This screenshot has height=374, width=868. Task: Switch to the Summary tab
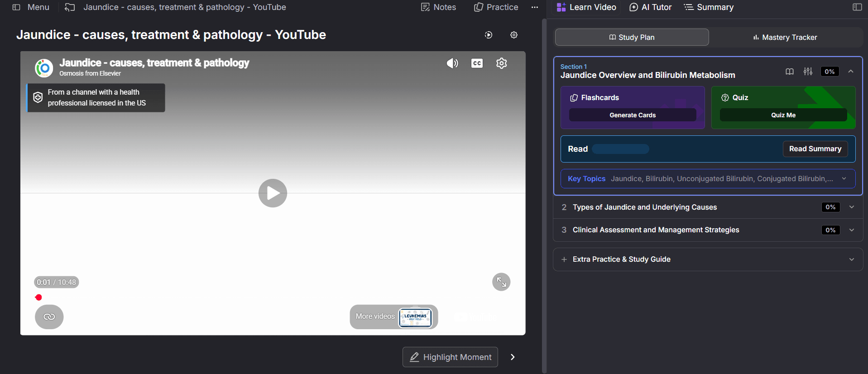[709, 7]
